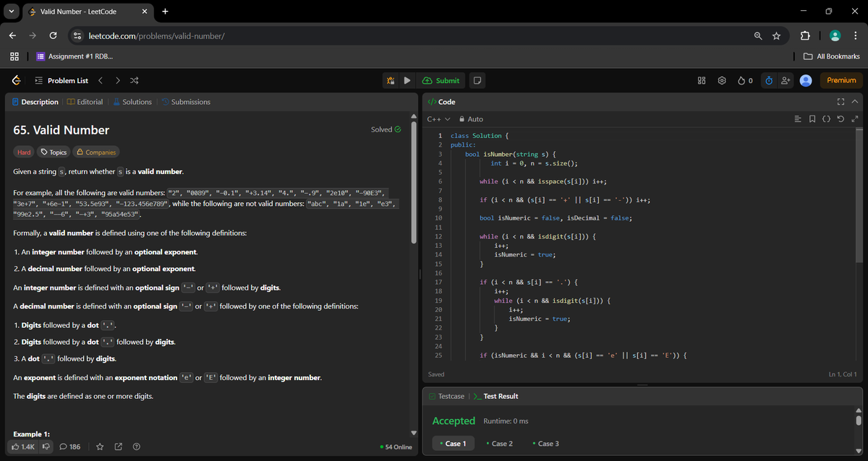The width and height of the screenshot is (868, 461).
Task: Toggle Auto mode in the editor header
Action: tap(472, 119)
